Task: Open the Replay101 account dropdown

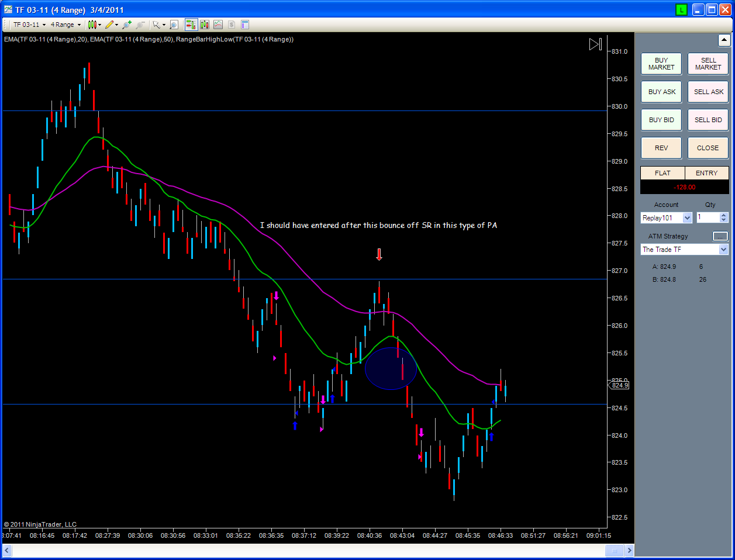Action: (666, 217)
